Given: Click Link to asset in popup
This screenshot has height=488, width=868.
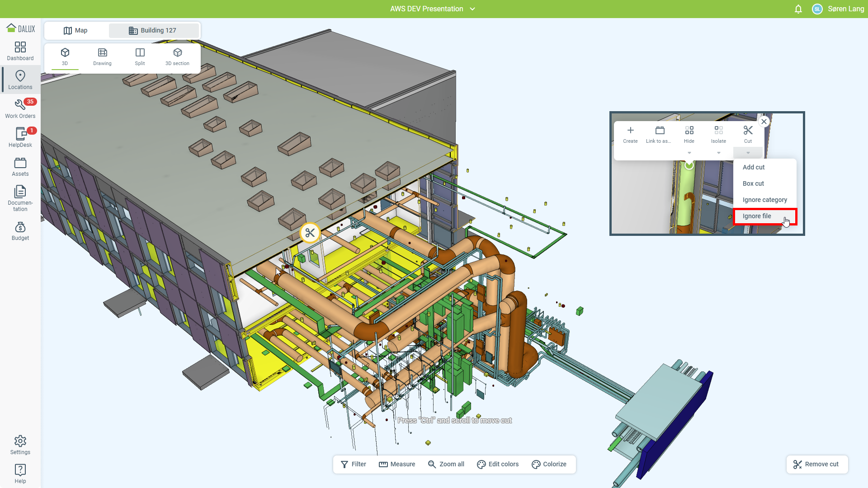Looking at the screenshot, I should click(659, 135).
